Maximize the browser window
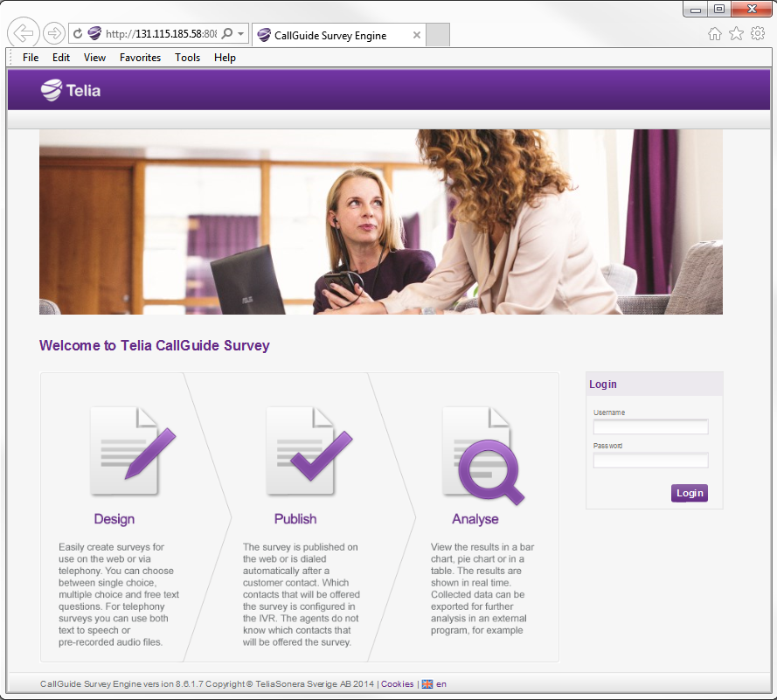 pos(719,9)
